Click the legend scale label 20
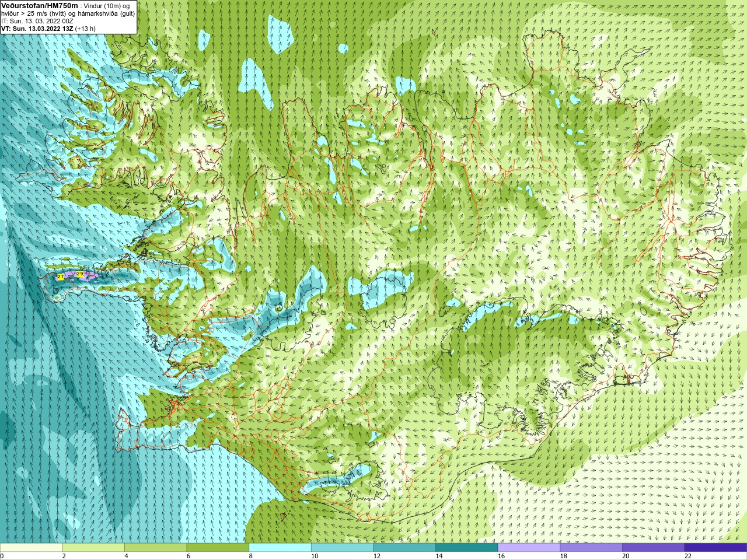This screenshot has height=560, width=747. point(626,556)
